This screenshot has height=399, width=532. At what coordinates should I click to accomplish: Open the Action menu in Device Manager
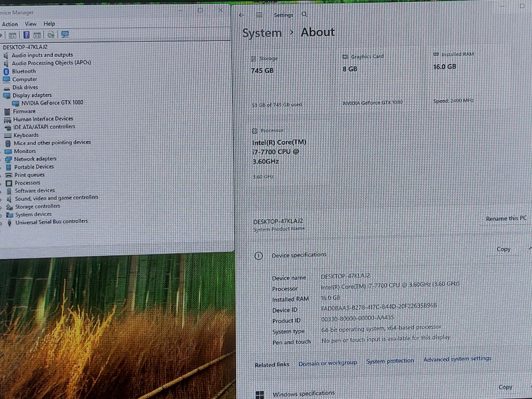(x=10, y=24)
